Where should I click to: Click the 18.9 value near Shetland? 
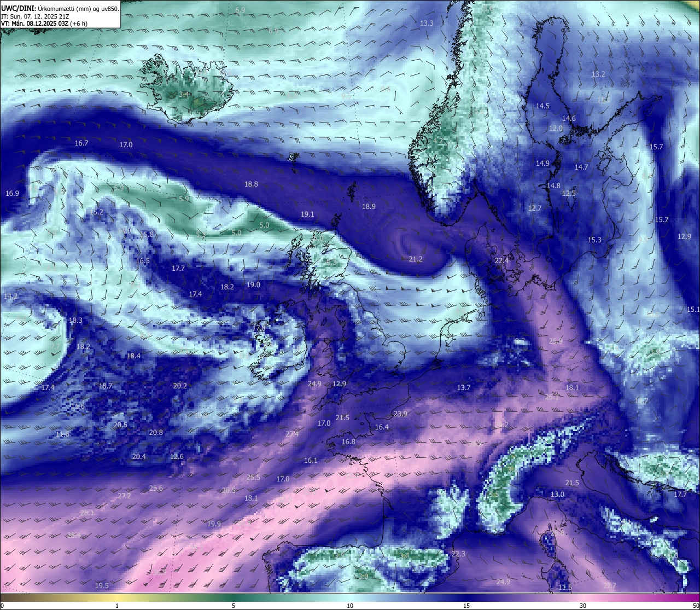[369, 206]
